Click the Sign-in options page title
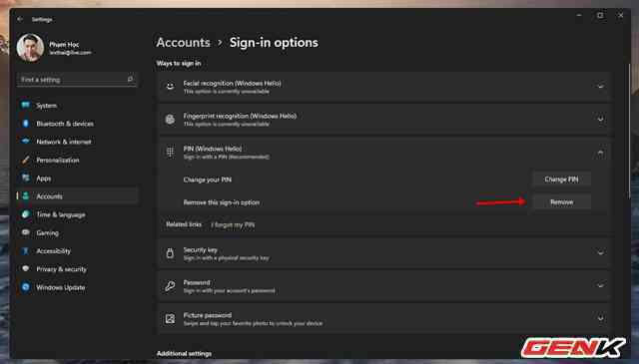This screenshot has width=639, height=364. click(x=274, y=42)
